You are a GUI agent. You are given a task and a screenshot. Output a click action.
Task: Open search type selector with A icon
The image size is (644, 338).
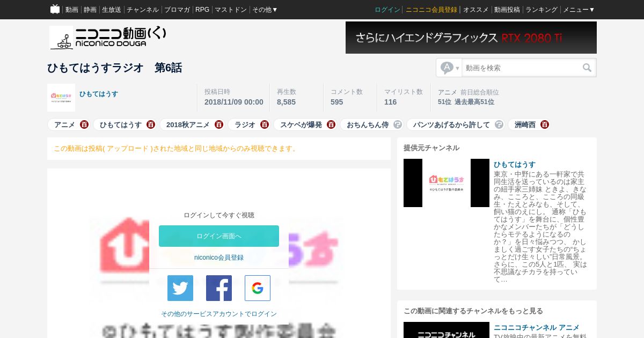point(449,68)
